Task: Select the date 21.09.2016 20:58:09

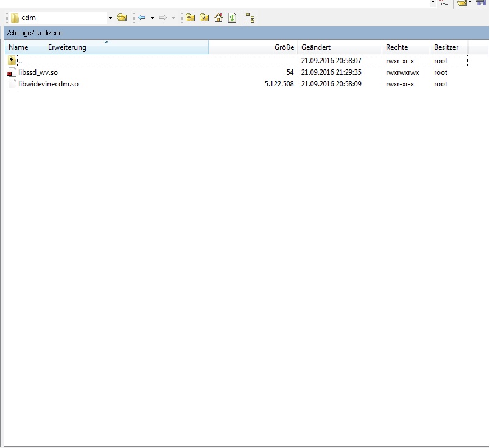Action: (331, 84)
